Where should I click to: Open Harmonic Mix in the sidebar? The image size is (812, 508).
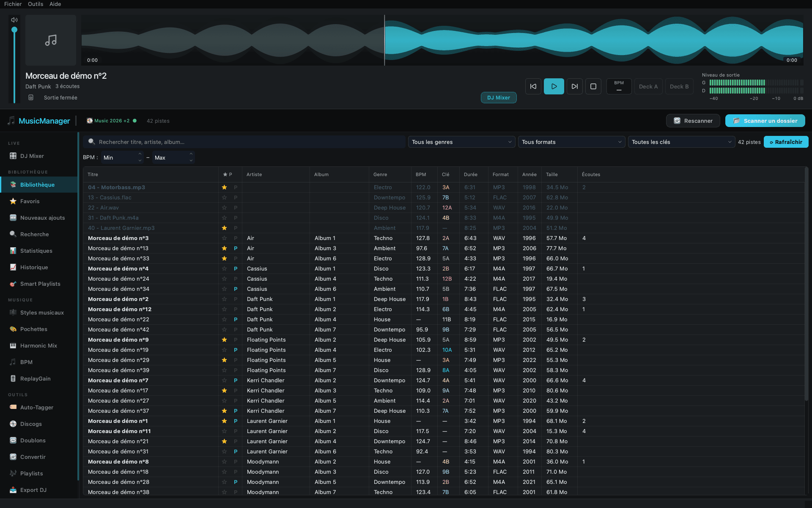pyautogui.click(x=39, y=345)
